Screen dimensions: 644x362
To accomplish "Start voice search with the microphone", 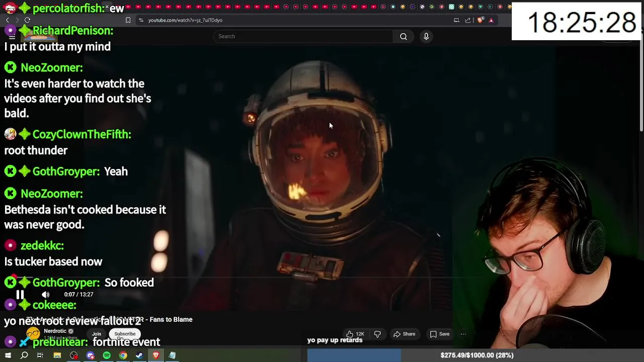I will coord(426,36).
